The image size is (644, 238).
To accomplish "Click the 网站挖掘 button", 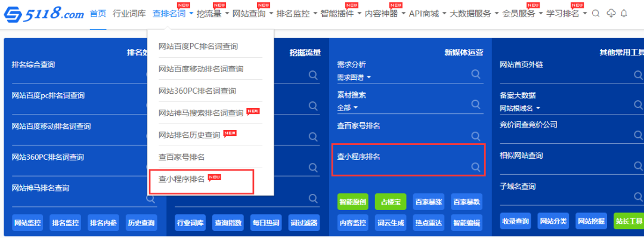I will click(591, 221).
